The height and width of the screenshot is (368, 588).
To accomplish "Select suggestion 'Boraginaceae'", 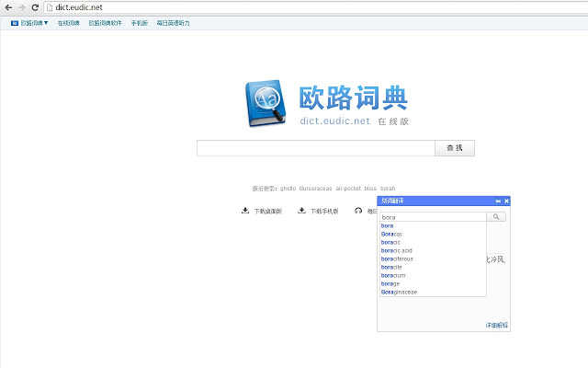I will pyautogui.click(x=433, y=292).
